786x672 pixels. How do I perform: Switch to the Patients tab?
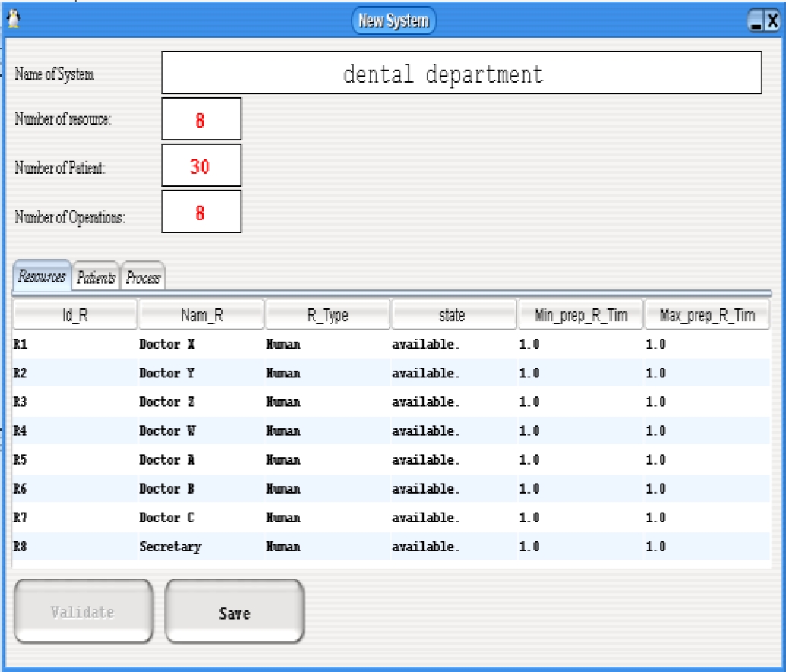click(96, 278)
